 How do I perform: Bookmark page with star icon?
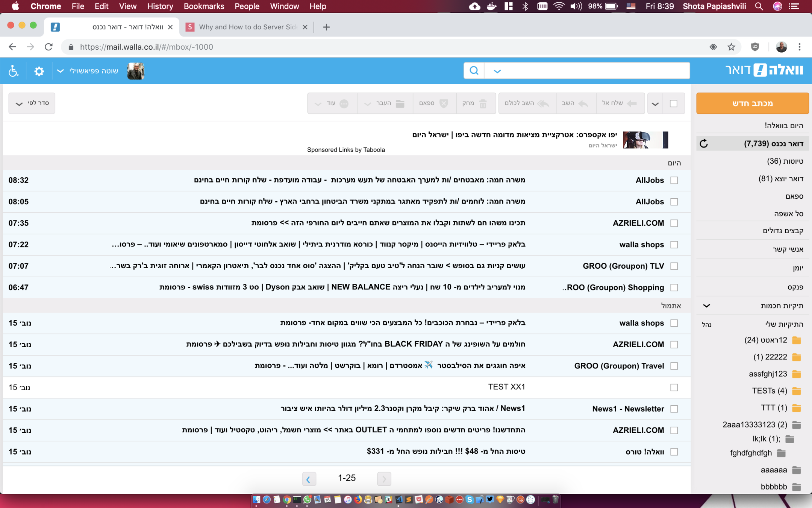point(731,47)
